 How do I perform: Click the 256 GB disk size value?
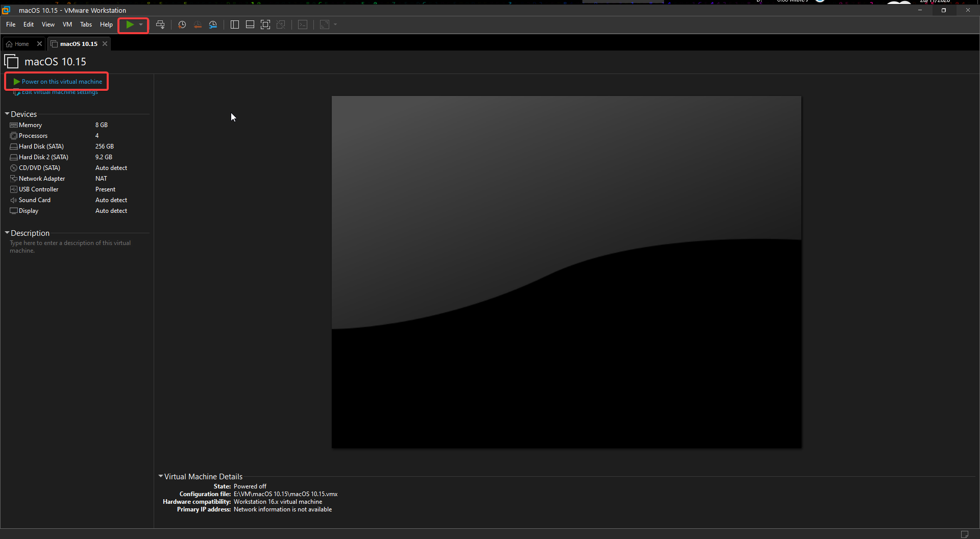pyautogui.click(x=105, y=146)
